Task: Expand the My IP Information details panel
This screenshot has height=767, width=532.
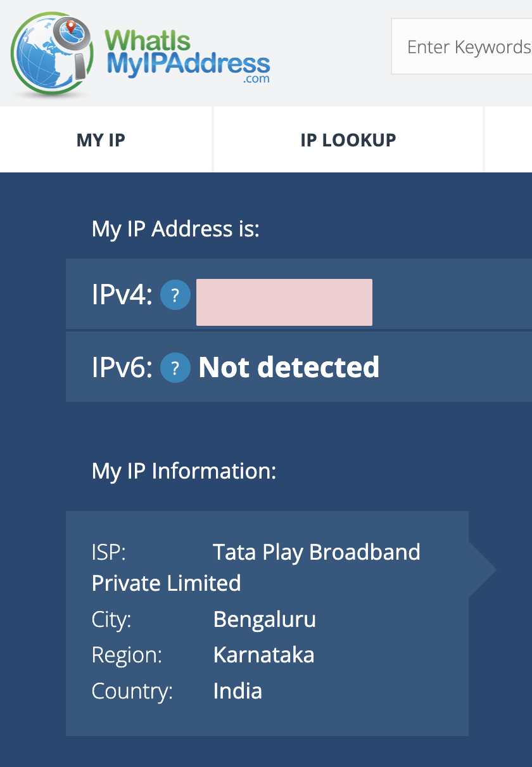Action: 266,621
